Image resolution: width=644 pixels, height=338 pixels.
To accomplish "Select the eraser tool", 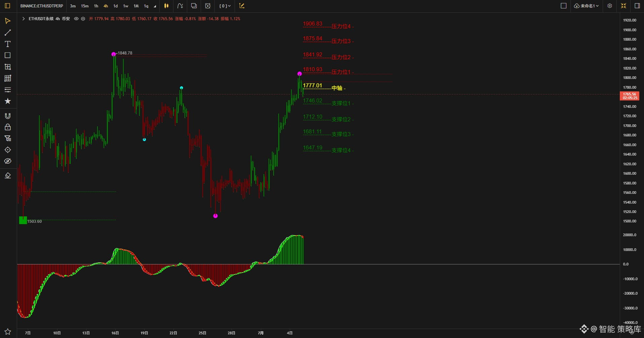I will point(8,176).
